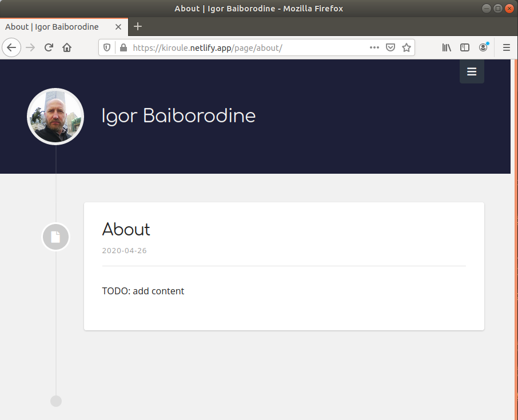Viewport: 518px width, 420px height.
Task: Select the About | Igor Baiborodine tab
Action: click(x=64, y=27)
